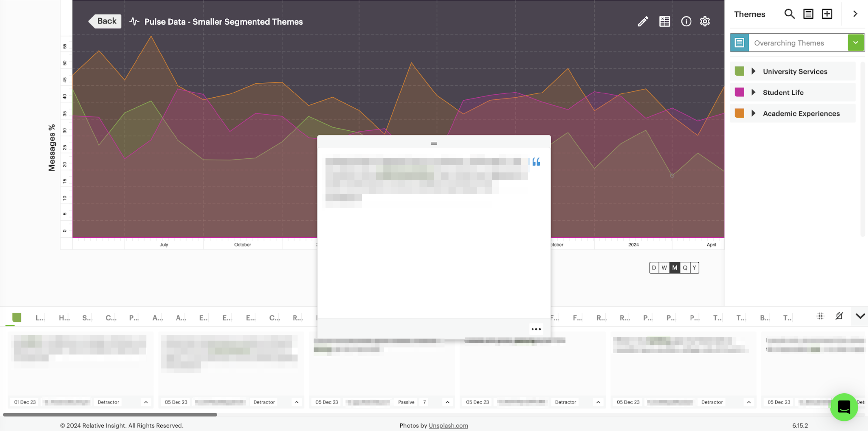Open the data table view icon

[665, 22]
